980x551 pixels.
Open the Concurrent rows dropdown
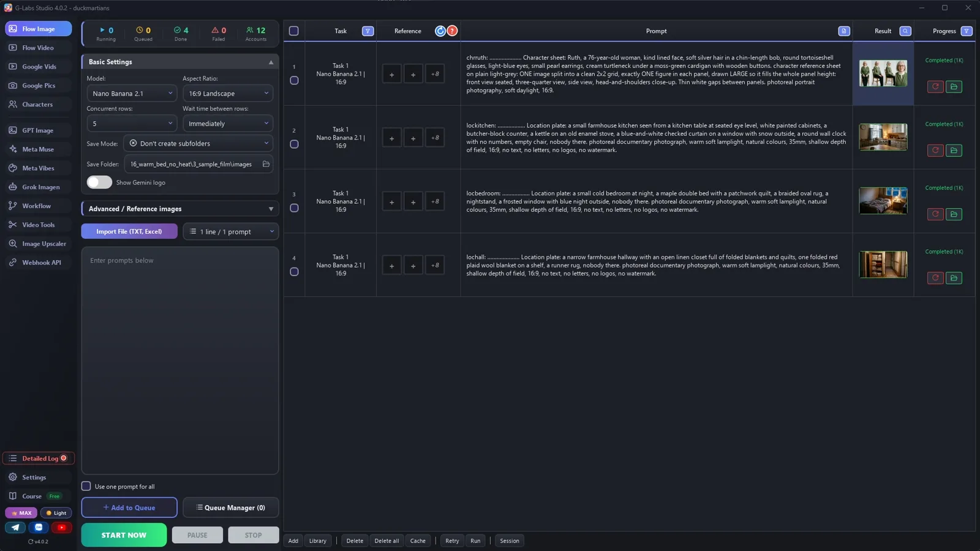pos(132,124)
